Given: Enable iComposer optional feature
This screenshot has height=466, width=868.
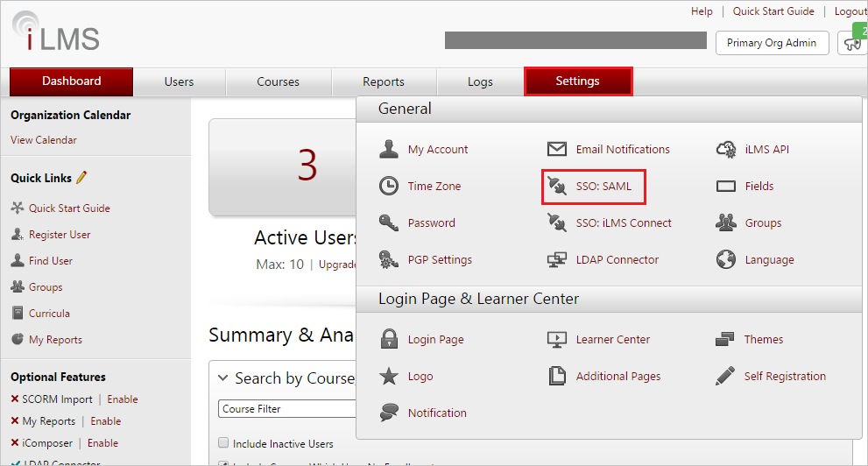Looking at the screenshot, I should click(x=102, y=442).
